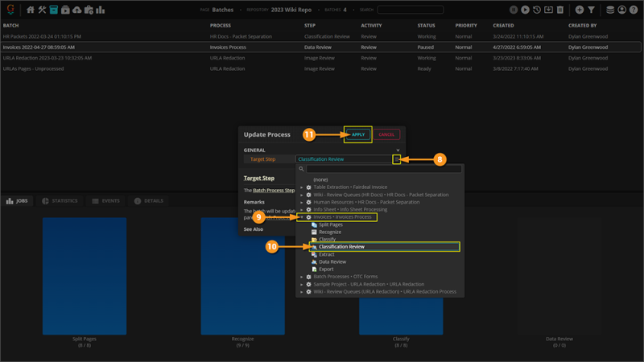Click the filter funnel icon
The width and height of the screenshot is (644, 362).
pyautogui.click(x=591, y=10)
